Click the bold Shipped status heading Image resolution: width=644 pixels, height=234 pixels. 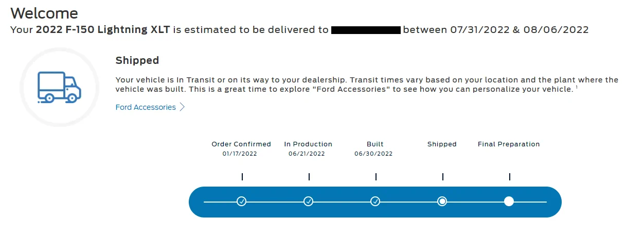point(137,60)
